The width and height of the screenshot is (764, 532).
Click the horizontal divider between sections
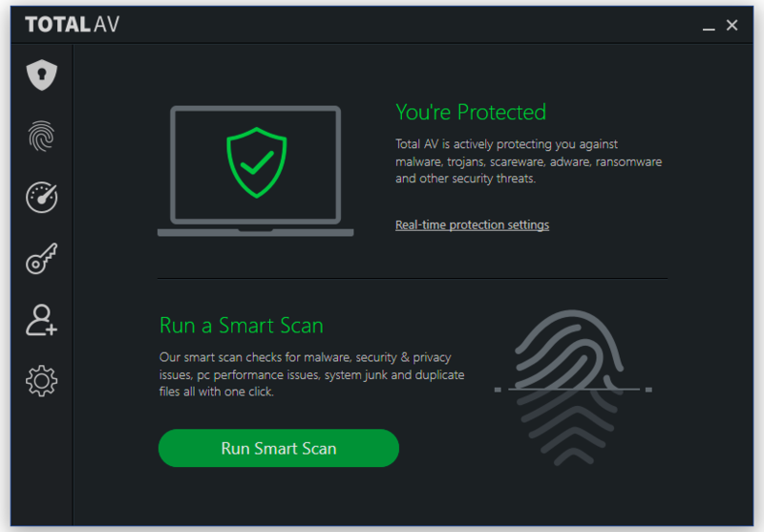tap(413, 279)
